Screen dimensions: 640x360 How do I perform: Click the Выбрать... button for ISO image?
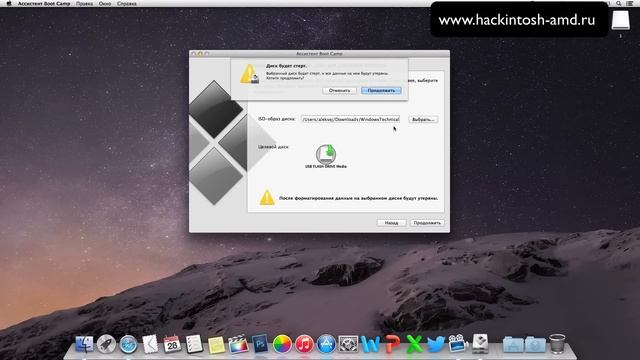pyautogui.click(x=423, y=119)
